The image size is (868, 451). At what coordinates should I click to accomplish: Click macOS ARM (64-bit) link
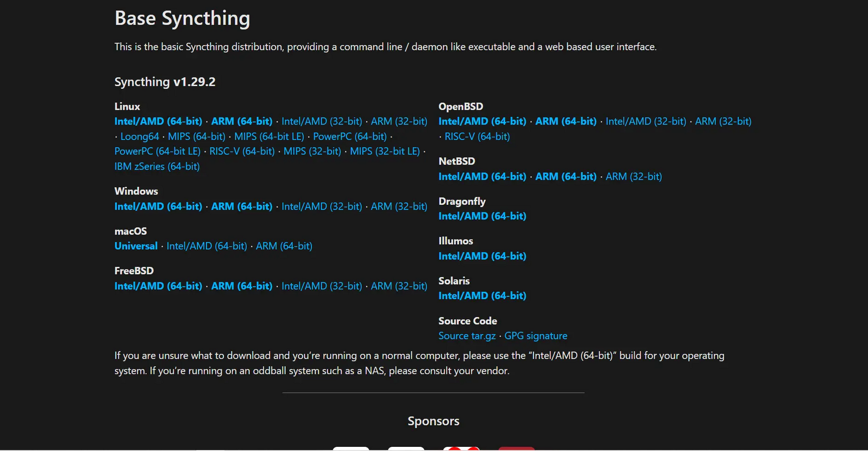tap(284, 246)
